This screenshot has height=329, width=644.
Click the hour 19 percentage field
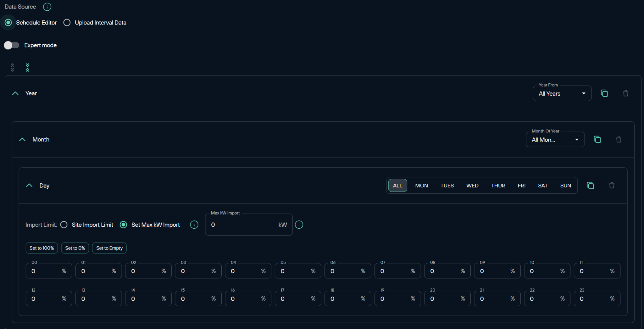pos(398,298)
